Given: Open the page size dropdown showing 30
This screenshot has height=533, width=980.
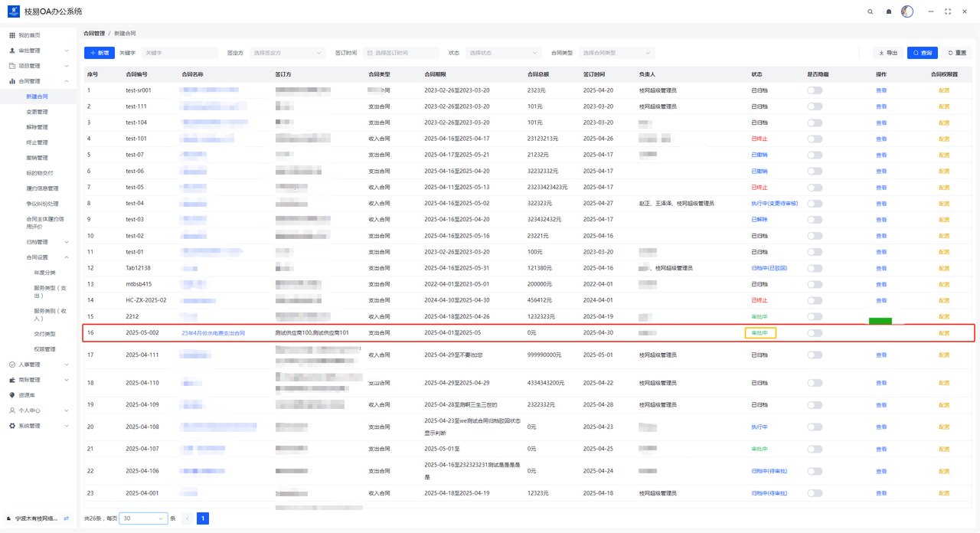Looking at the screenshot, I should [x=143, y=518].
